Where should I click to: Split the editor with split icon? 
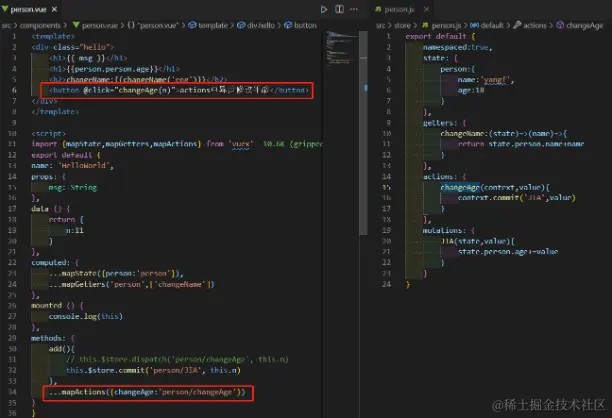pyautogui.click(x=339, y=9)
